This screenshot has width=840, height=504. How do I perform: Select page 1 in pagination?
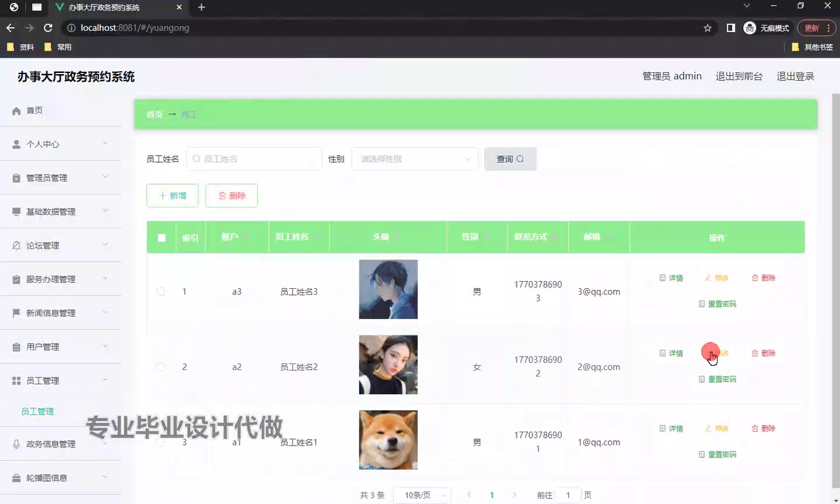[x=492, y=495]
